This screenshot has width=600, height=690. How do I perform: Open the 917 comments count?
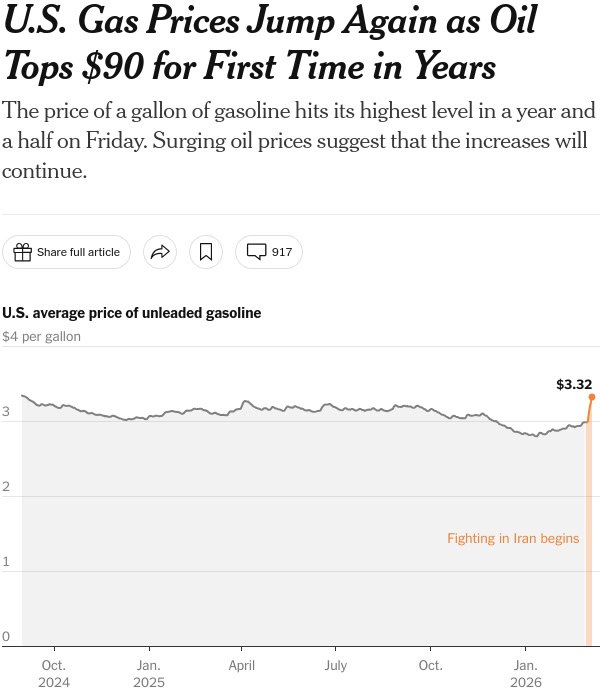pyautogui.click(x=282, y=252)
